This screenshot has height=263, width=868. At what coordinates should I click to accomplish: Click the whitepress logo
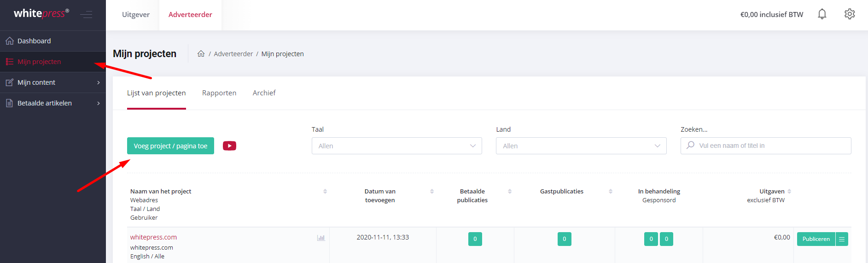[41, 13]
